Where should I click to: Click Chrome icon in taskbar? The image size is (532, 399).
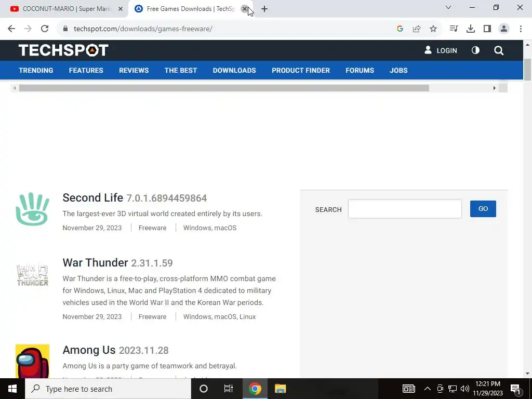(x=255, y=389)
